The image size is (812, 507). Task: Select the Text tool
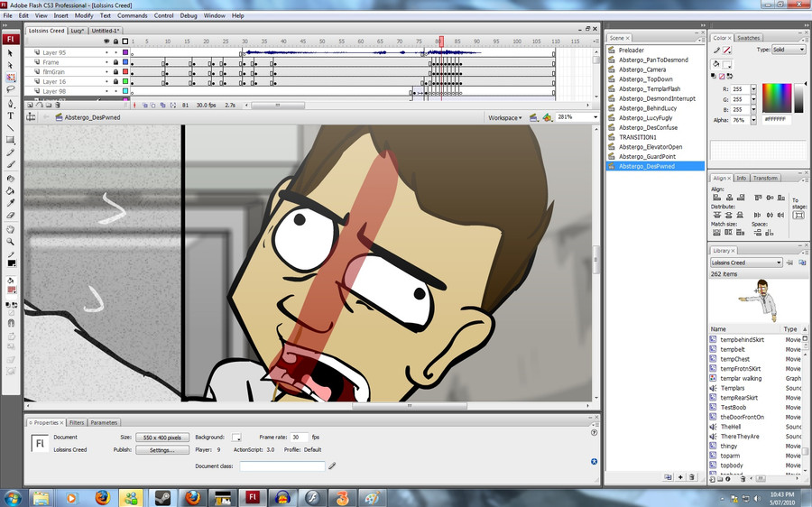(10, 116)
